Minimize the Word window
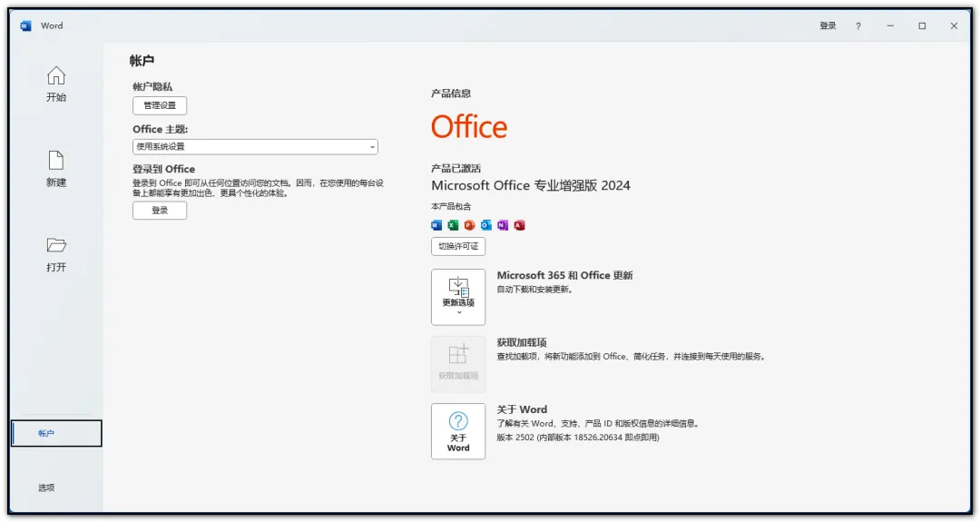 tap(890, 25)
